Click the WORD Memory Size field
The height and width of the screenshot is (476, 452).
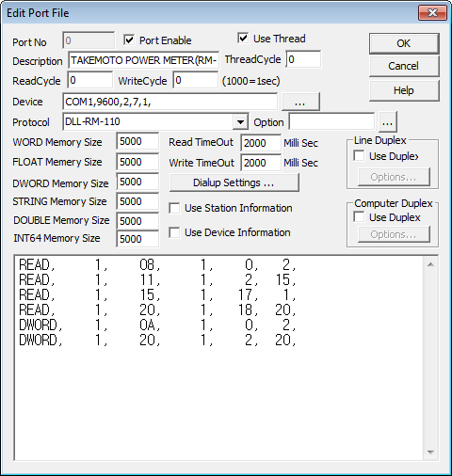click(137, 141)
